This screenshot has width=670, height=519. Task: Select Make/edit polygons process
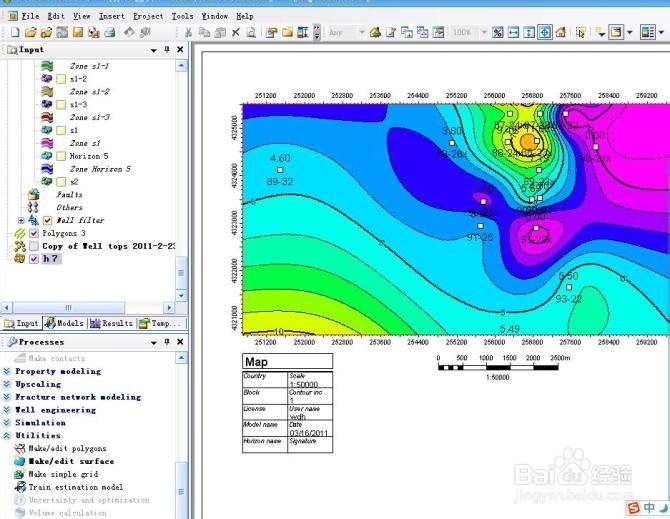[67, 449]
